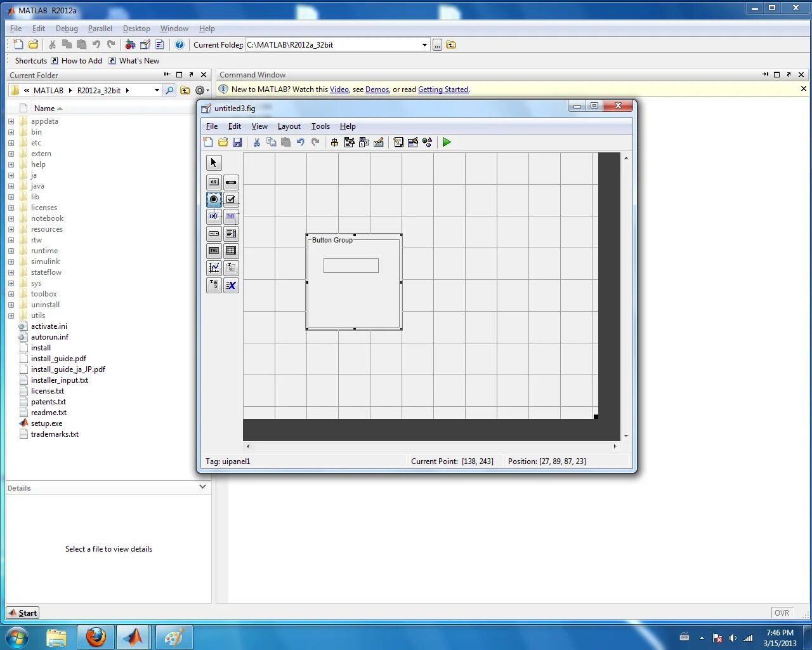
Task: Pick the Pop-up Menu palette tool
Action: [x=214, y=234]
